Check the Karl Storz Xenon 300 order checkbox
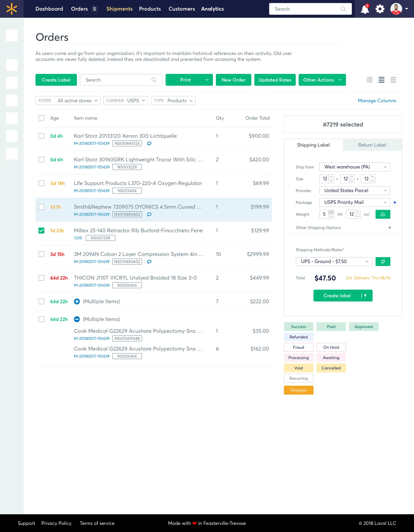This screenshot has height=532, width=414. point(41,136)
